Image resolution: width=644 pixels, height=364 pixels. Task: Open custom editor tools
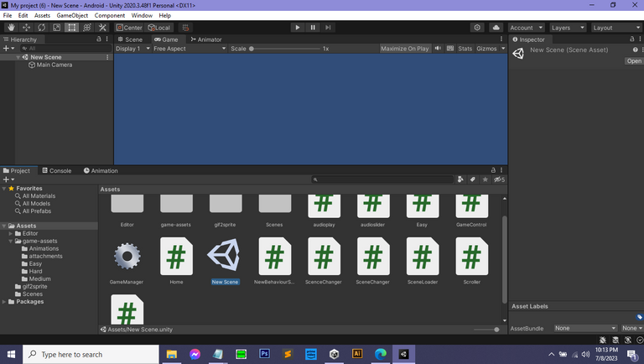click(x=102, y=28)
